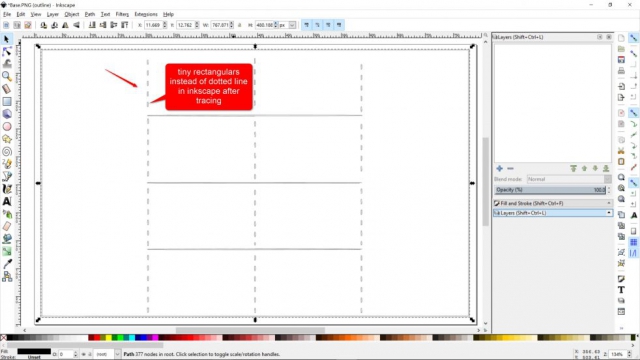
Task: Choose the Rectangle tool
Action: pos(7,101)
